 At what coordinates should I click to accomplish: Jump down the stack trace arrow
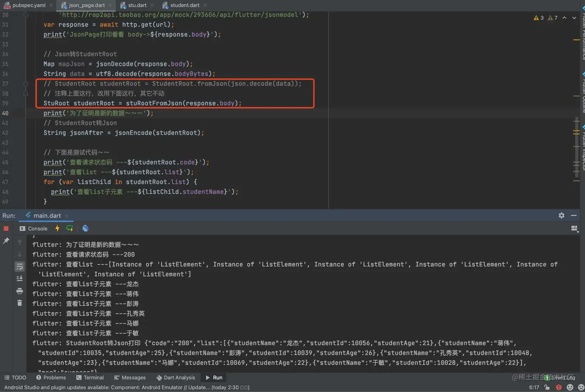pyautogui.click(x=20, y=254)
